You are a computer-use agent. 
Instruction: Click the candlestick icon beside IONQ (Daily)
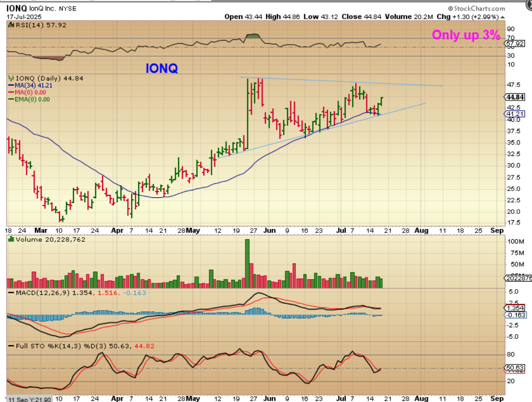[x=11, y=78]
